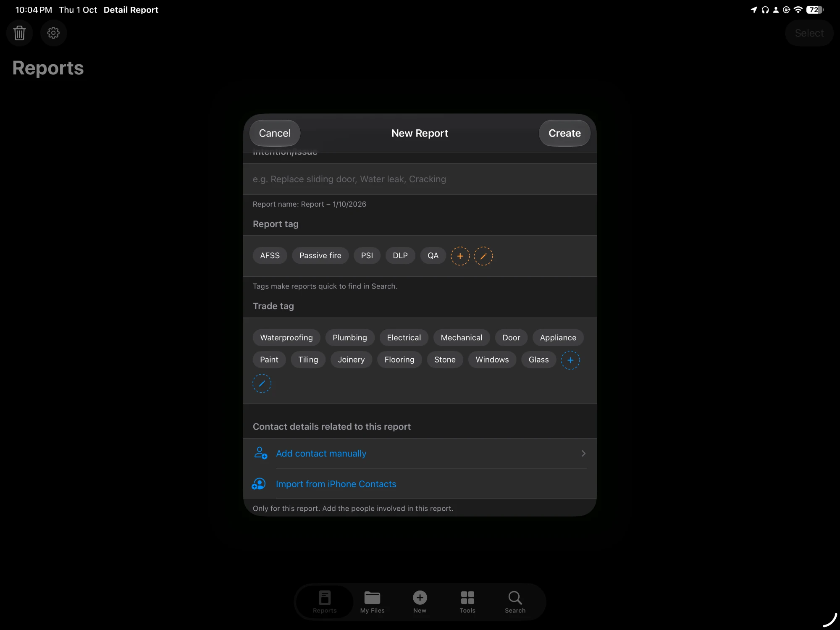The height and width of the screenshot is (630, 840).
Task: Open the Tools tab
Action: pos(467,602)
